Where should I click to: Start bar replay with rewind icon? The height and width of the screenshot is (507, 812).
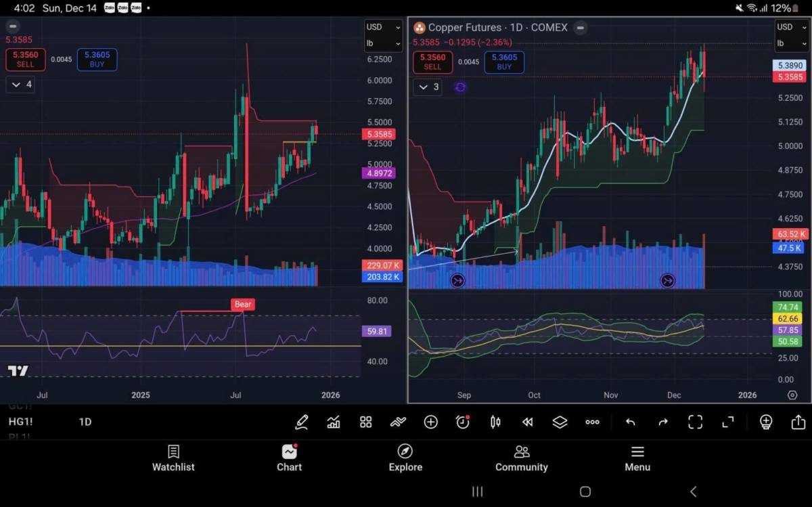[528, 422]
